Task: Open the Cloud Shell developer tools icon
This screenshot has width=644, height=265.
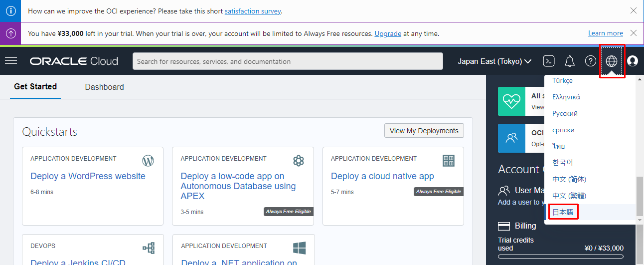Action: tap(548, 61)
